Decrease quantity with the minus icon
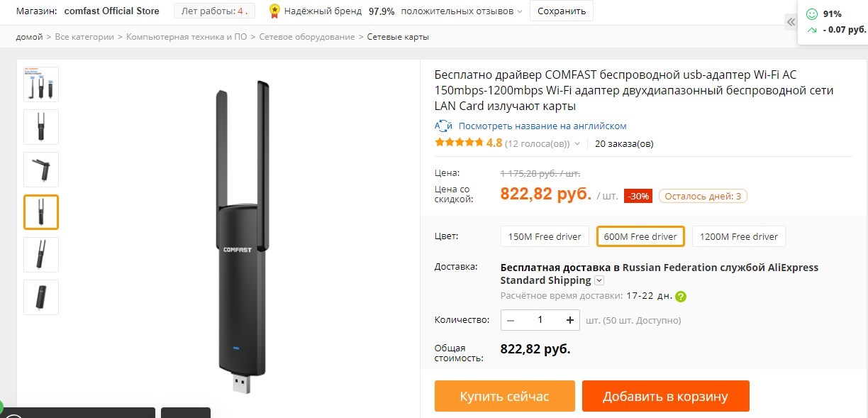The image size is (868, 418). [x=511, y=320]
